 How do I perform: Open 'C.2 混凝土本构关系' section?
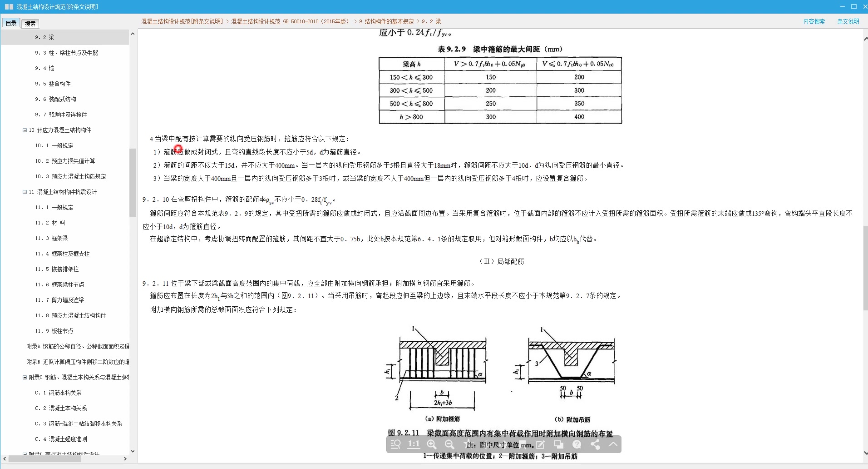(x=61, y=408)
